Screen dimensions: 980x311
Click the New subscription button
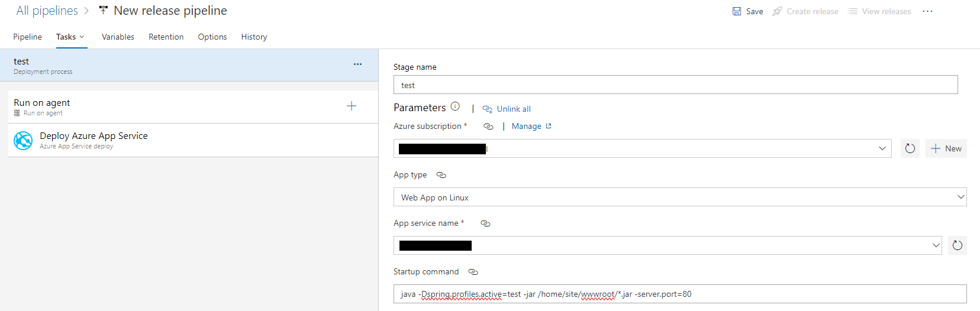coord(946,148)
